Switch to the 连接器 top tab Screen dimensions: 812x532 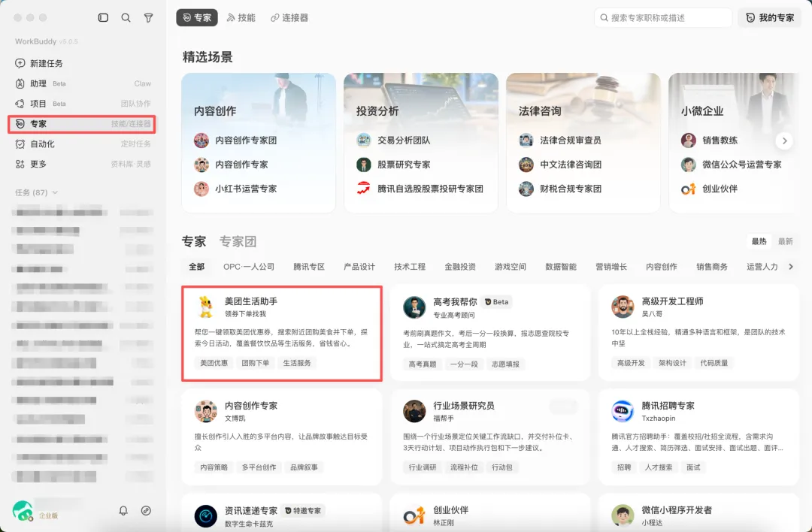pos(289,17)
